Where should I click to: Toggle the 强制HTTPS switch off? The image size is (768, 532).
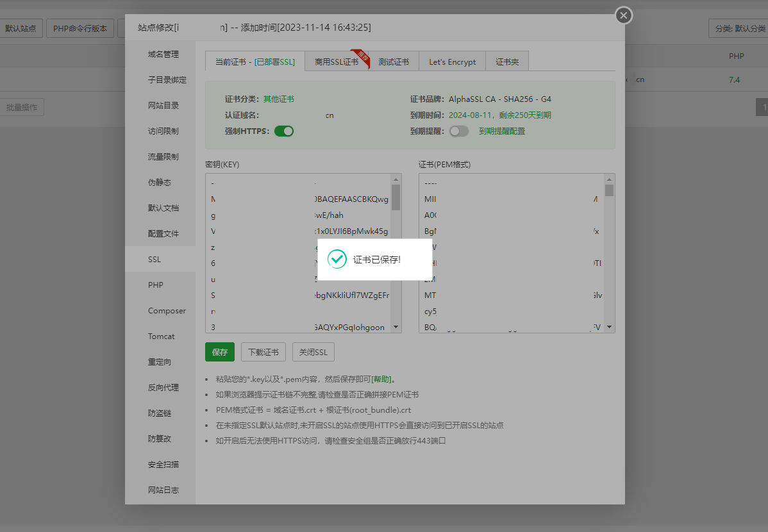[x=284, y=131]
